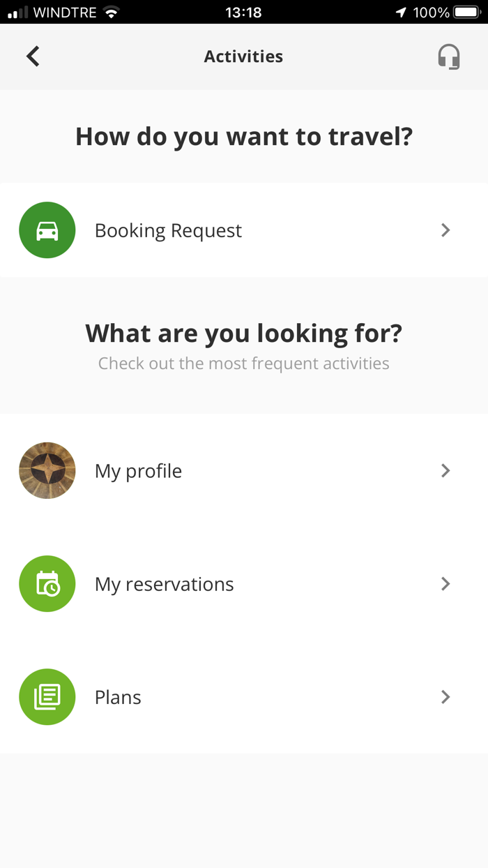488x868 pixels.
Task: Tap the Wi-Fi icon in status bar
Action: click(112, 12)
